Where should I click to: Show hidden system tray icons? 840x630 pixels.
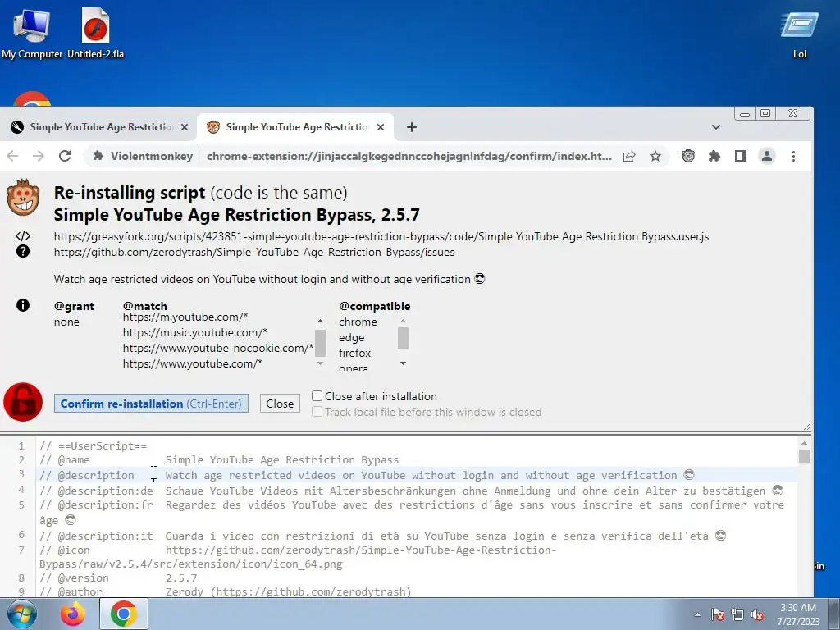(x=697, y=614)
